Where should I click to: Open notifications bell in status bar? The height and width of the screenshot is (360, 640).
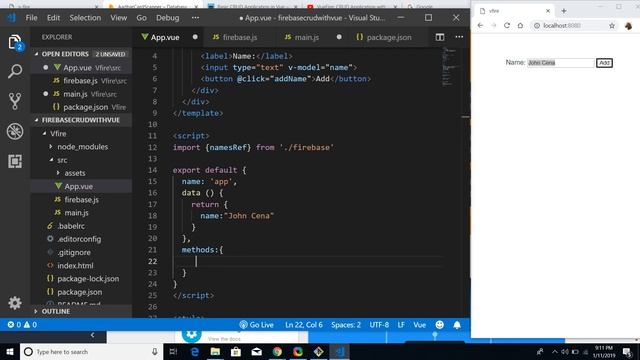[457, 325]
